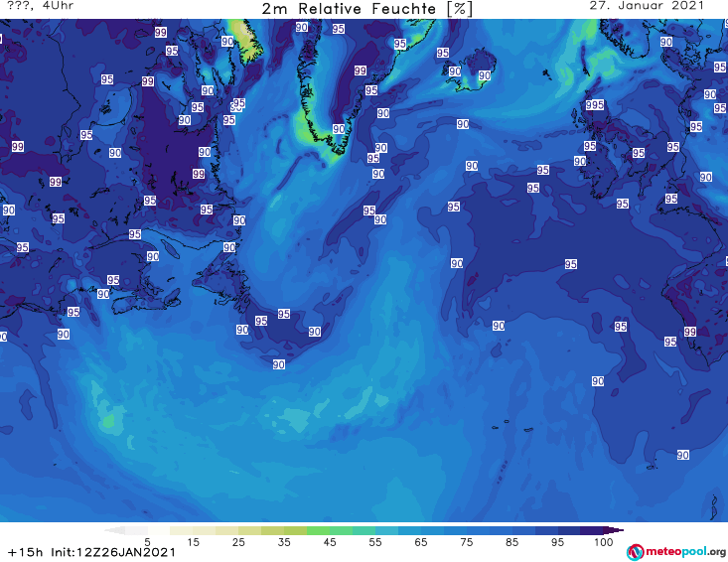
Task: Click the white arrow at colorbar's low end
Action: (x=115, y=530)
